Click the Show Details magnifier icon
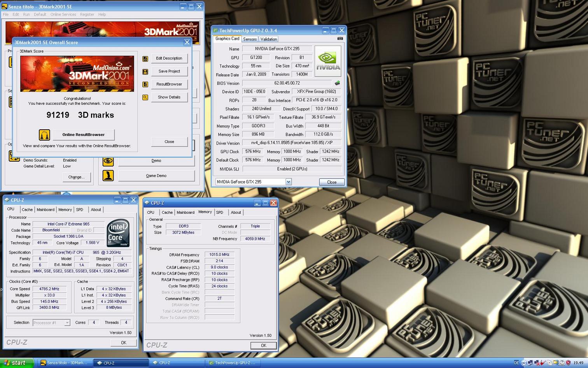 pos(145,97)
